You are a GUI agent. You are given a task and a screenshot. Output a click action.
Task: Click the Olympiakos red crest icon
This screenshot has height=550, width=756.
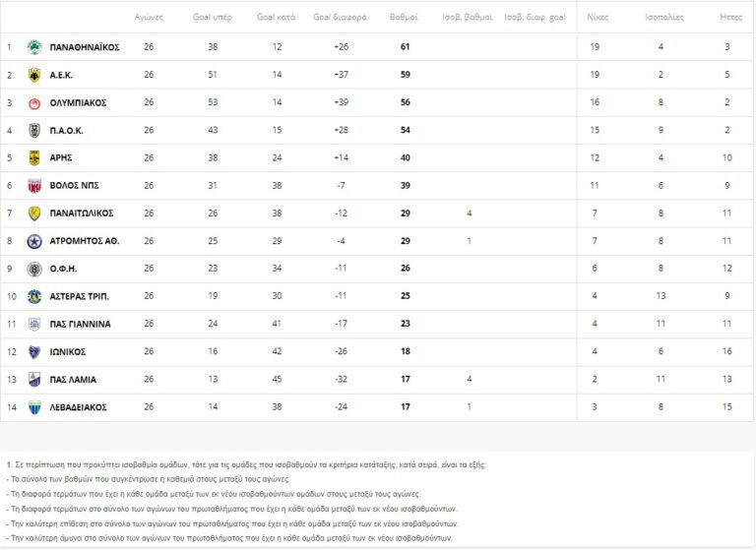pos(34,102)
